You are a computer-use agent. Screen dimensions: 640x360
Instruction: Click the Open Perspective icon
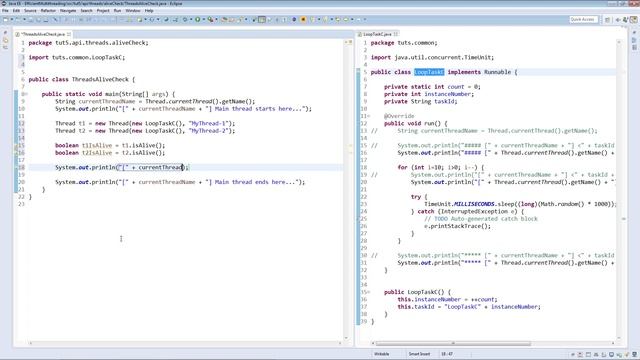(x=607, y=19)
